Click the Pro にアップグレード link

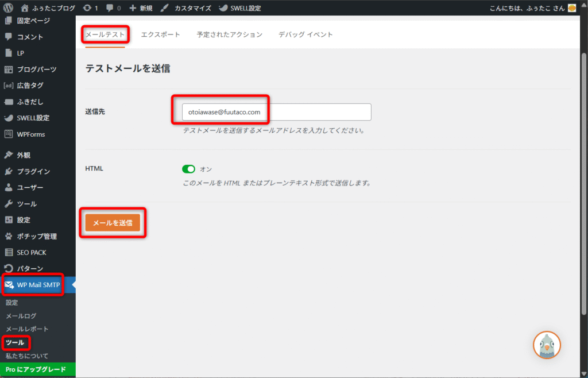[36, 369]
